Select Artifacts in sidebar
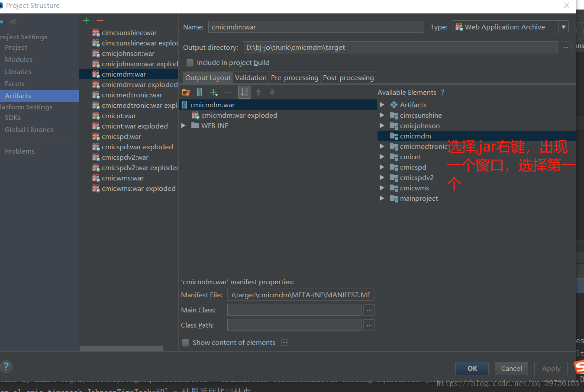 39,96
